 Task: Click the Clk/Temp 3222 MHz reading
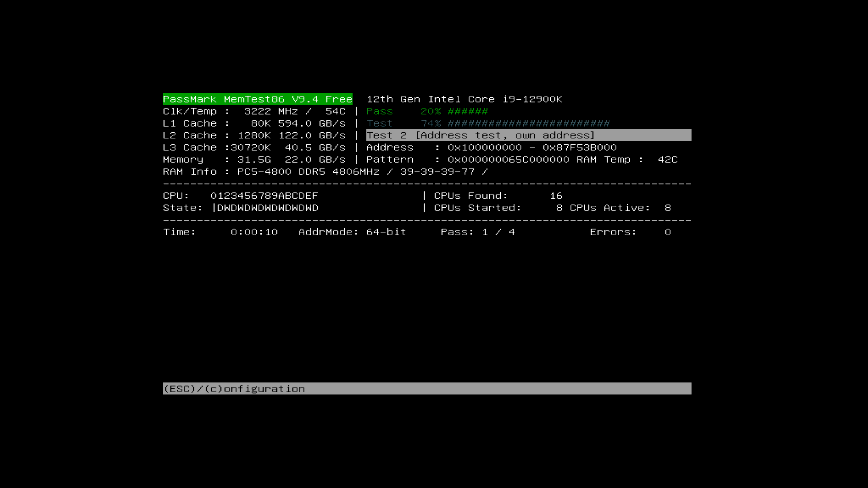click(271, 111)
